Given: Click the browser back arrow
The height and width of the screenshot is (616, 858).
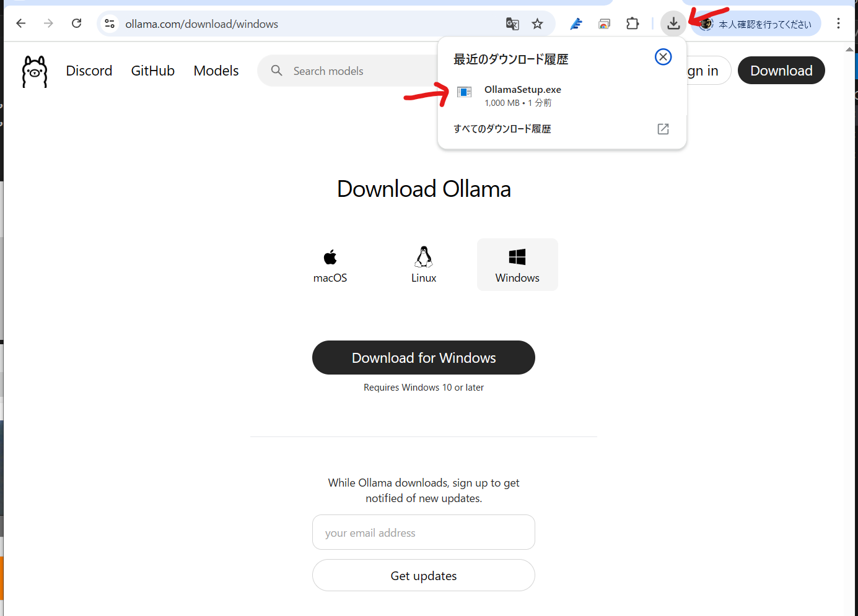Looking at the screenshot, I should 21,24.
